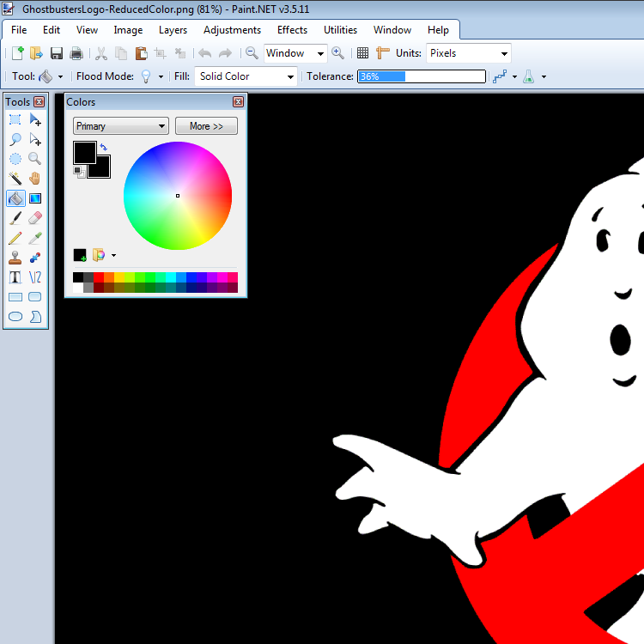Select the Rectangle Select tool

tap(15, 119)
